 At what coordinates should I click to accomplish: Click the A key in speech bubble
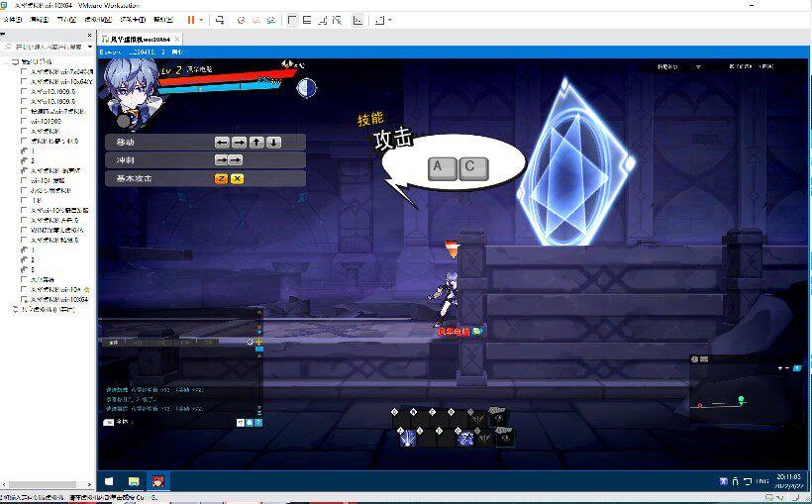click(443, 168)
